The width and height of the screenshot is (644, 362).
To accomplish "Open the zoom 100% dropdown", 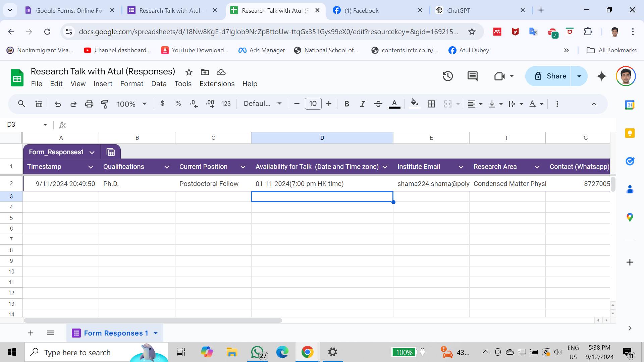I will pos(131,104).
